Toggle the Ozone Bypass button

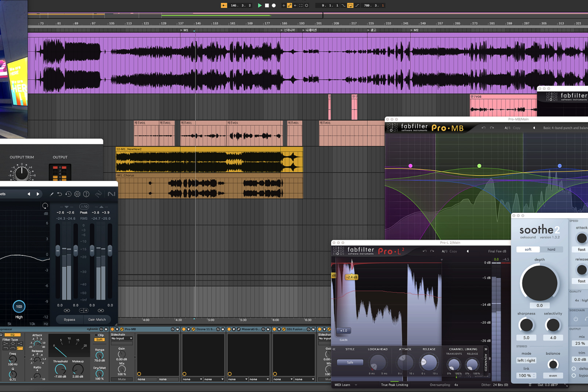point(69,319)
